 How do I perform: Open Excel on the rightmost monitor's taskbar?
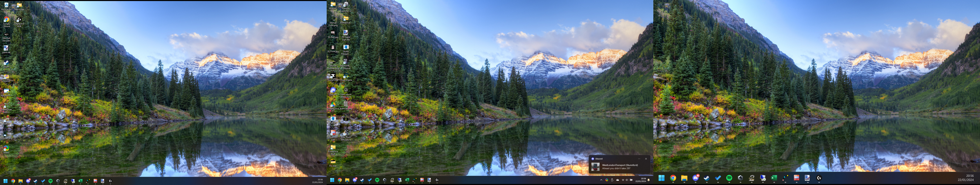[774, 178]
